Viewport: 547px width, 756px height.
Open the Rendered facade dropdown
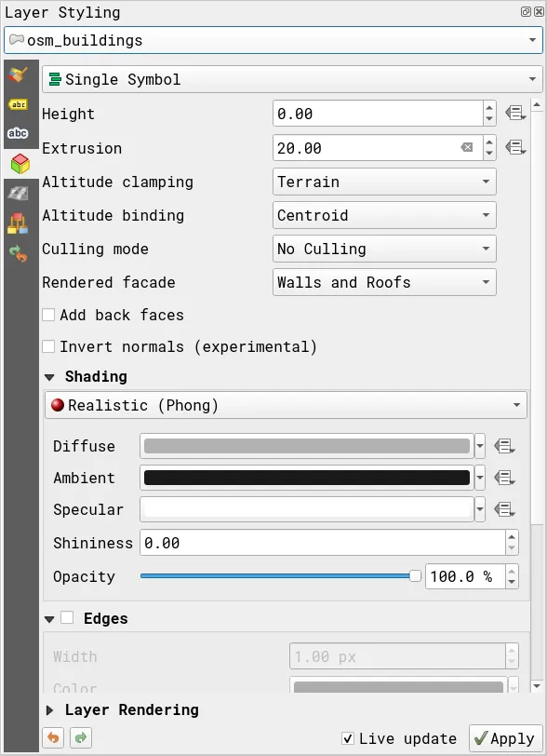coord(384,282)
